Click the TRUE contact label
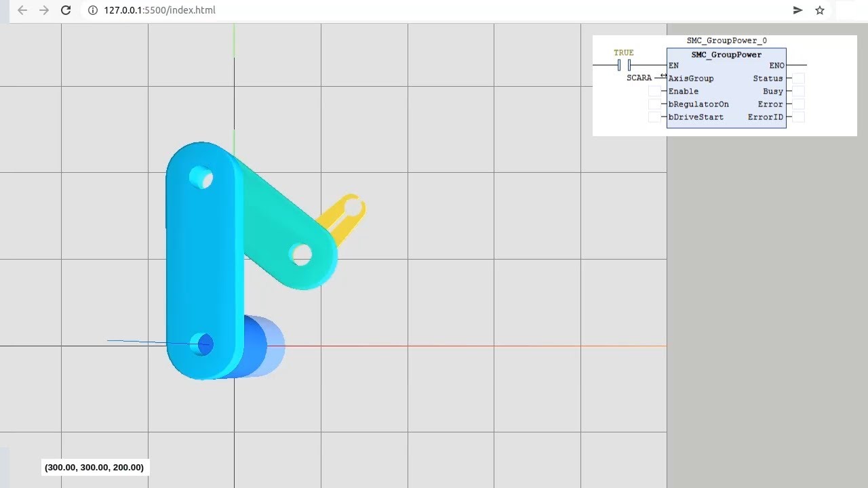The height and width of the screenshot is (488, 868). click(624, 53)
